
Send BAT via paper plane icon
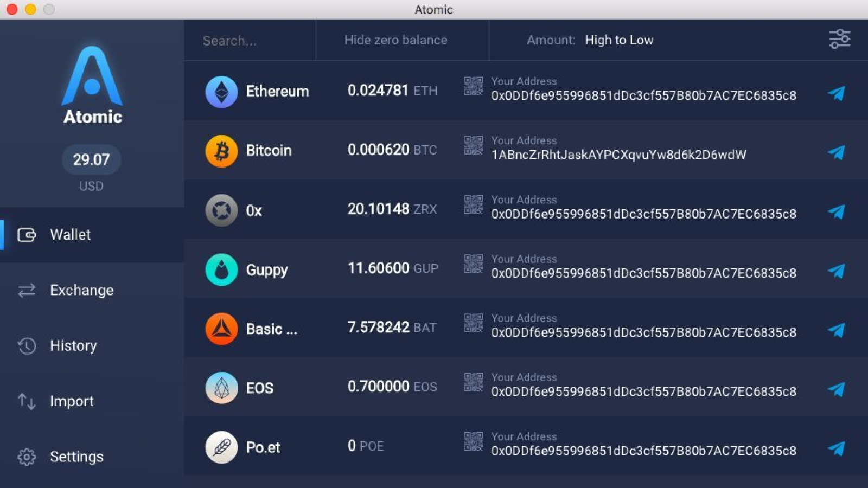point(837,330)
